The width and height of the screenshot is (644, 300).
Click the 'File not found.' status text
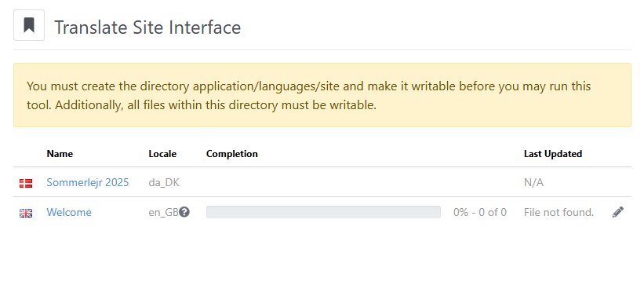point(559,212)
